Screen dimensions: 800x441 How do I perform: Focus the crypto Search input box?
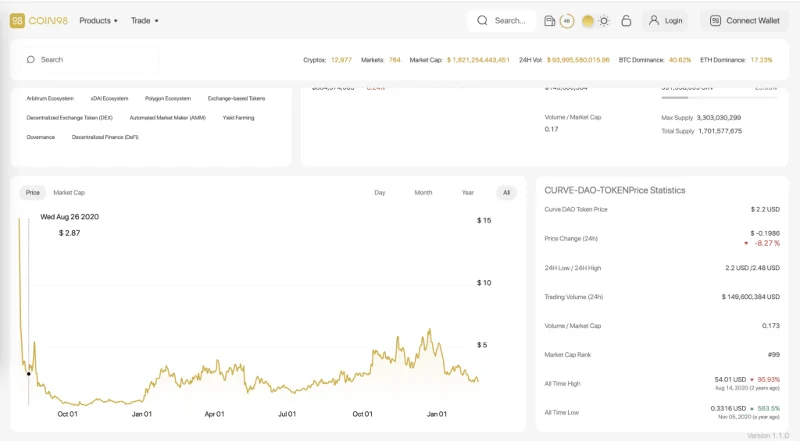[90, 60]
